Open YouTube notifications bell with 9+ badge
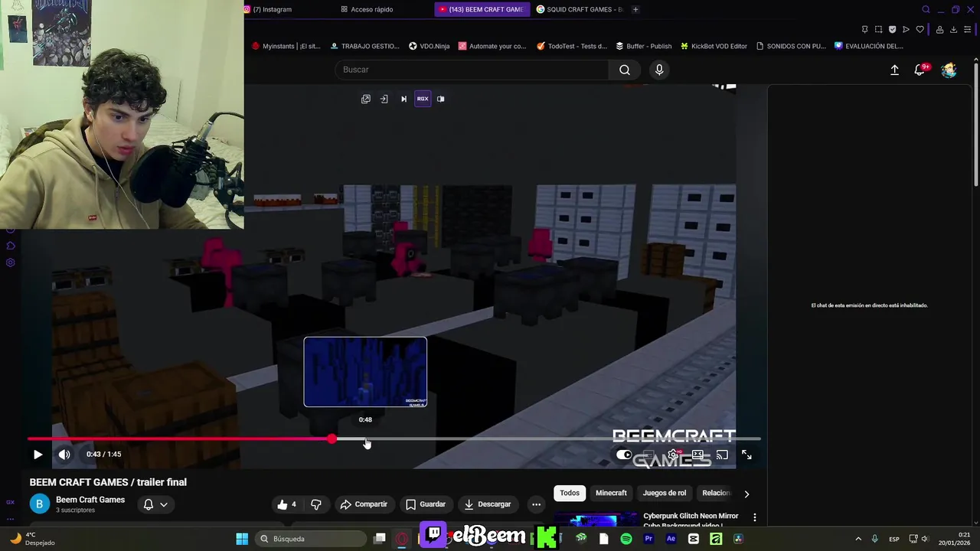The width and height of the screenshot is (980, 551). click(920, 70)
